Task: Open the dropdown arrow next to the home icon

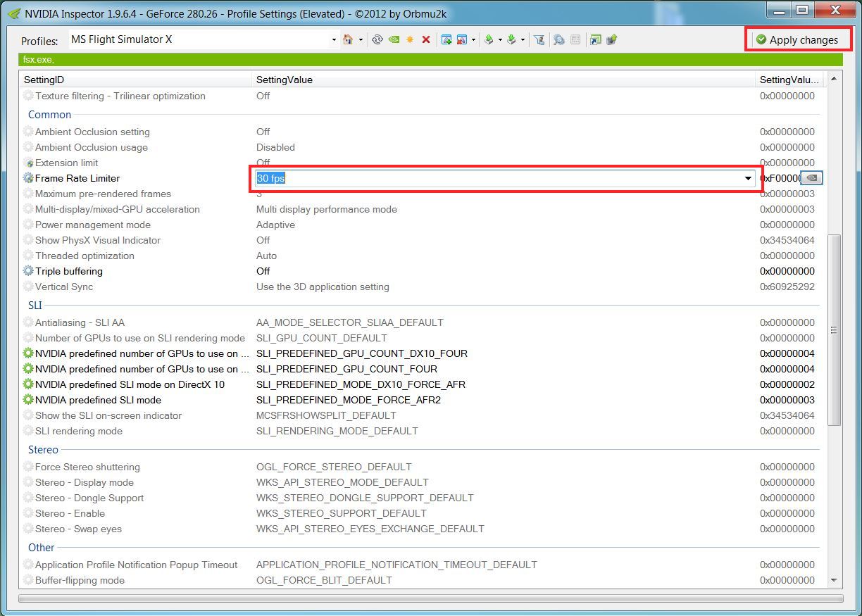Action: tap(361, 40)
